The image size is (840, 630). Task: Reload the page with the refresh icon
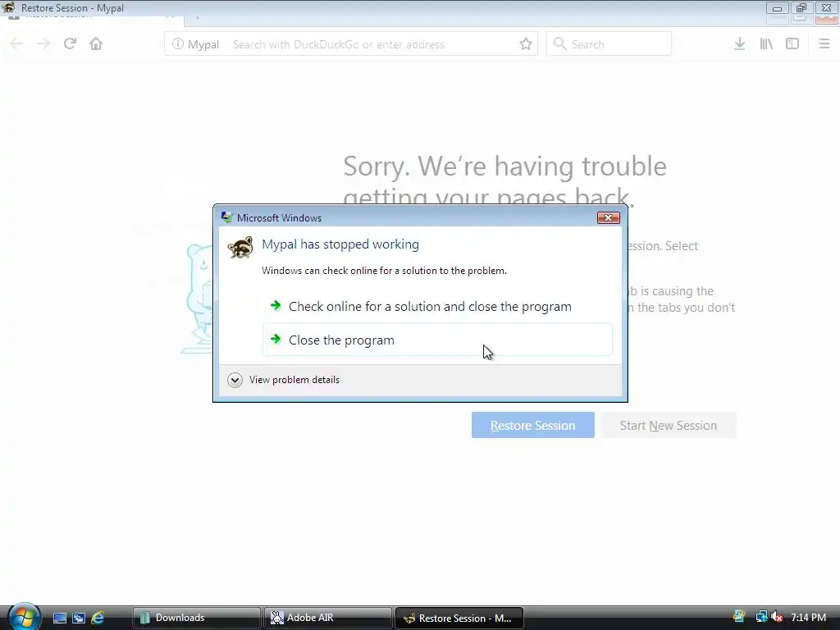pyautogui.click(x=70, y=44)
